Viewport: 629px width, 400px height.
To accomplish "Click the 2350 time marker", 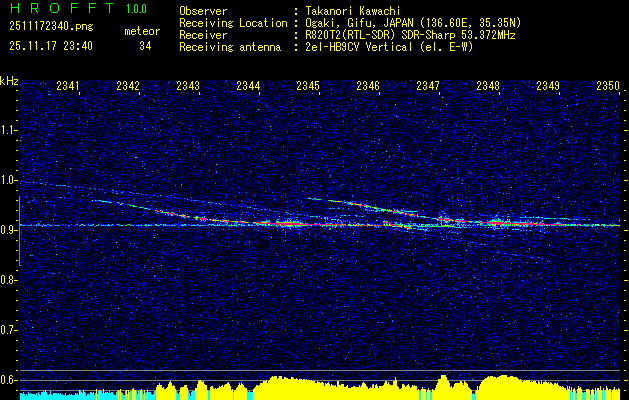I will (x=608, y=86).
